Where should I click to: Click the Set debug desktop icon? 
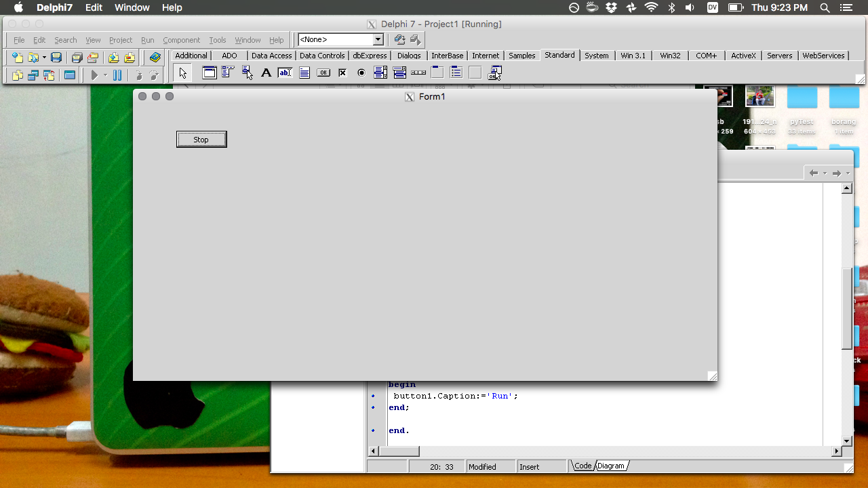(x=415, y=40)
